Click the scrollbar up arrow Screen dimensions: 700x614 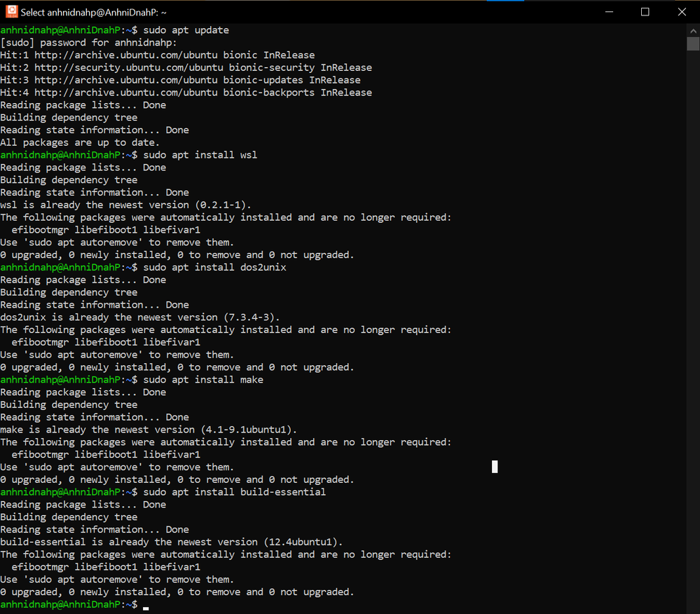click(x=693, y=31)
